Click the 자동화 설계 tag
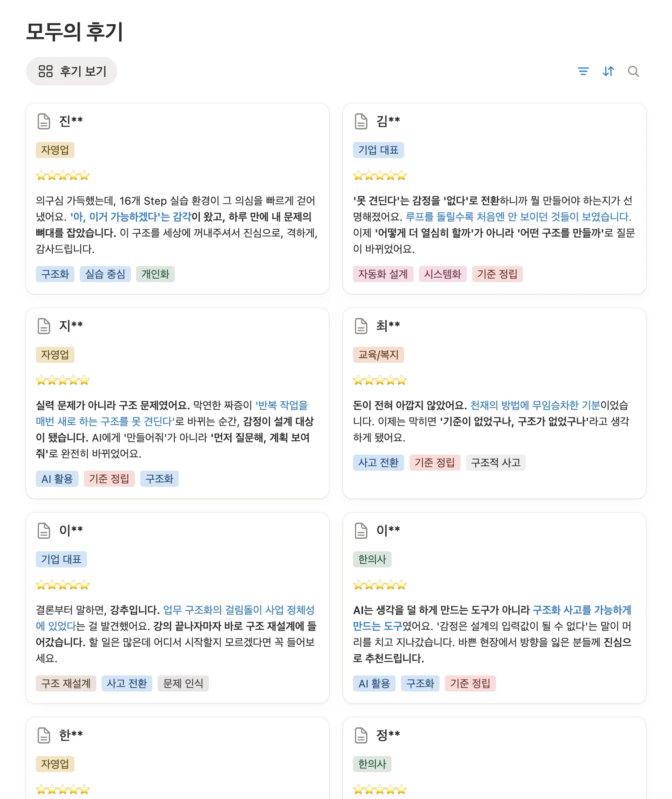 (383, 274)
